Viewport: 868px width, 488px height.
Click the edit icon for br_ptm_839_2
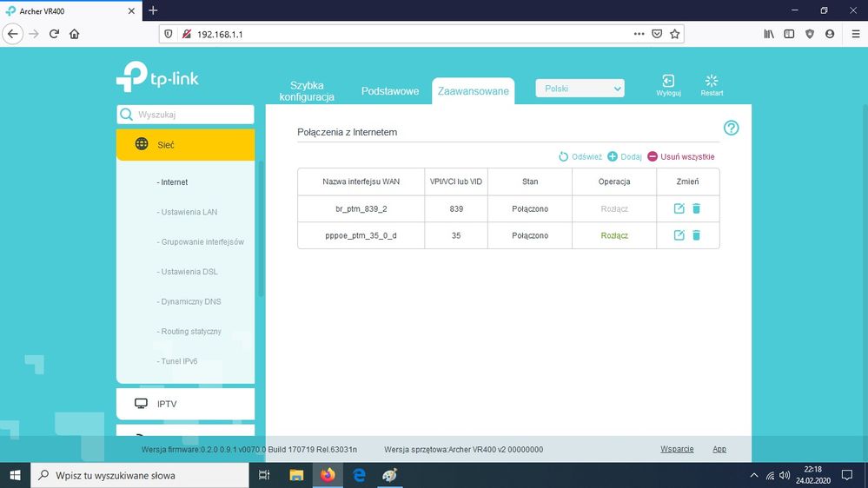[679, 209]
